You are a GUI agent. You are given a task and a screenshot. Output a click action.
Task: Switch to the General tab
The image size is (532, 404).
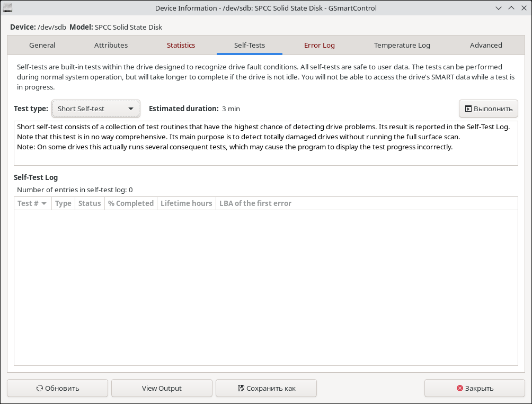point(42,45)
